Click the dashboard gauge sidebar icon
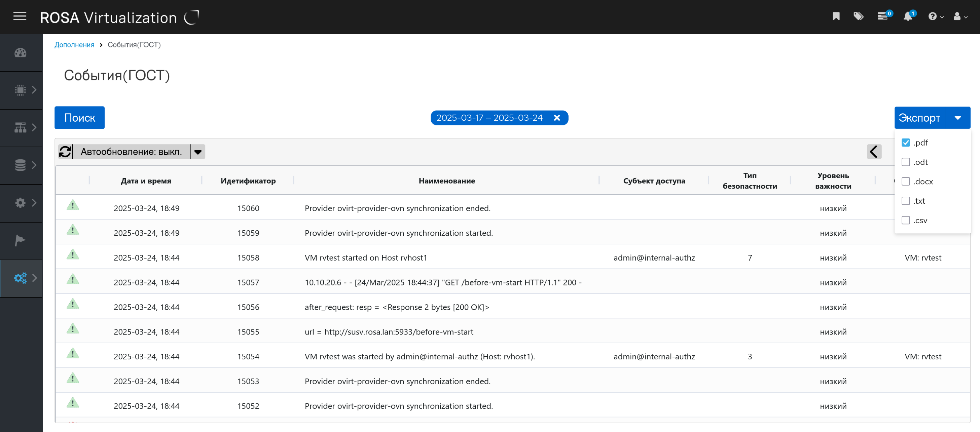This screenshot has width=980, height=432. coord(21,53)
